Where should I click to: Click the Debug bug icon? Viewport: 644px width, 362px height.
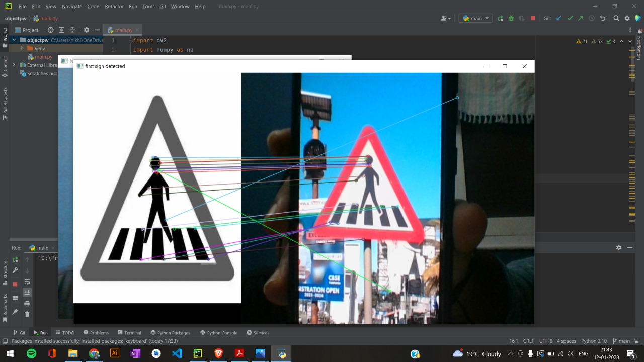511,18
